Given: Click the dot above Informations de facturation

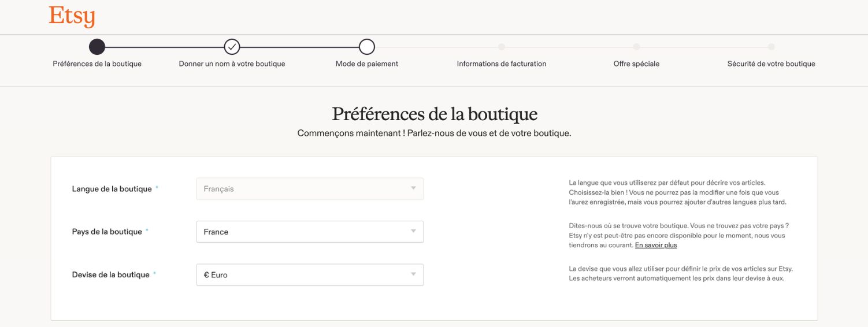Looking at the screenshot, I should pos(502,47).
